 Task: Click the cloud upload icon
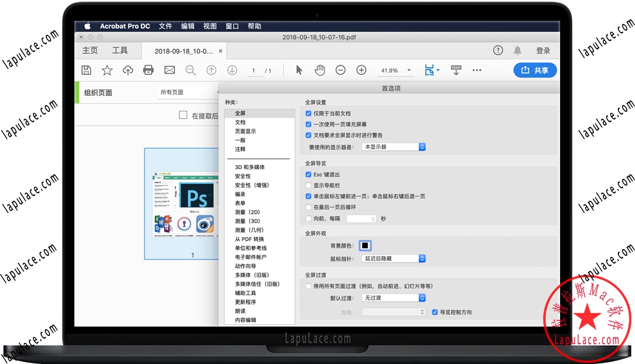[128, 70]
